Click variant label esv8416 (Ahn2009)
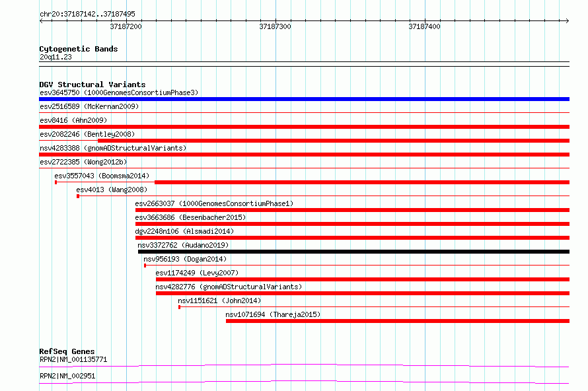This screenshot has width=588, height=391. pyautogui.click(x=73, y=120)
